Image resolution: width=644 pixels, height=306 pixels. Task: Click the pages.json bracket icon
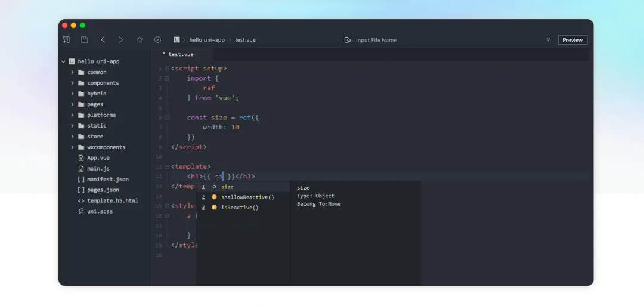pos(81,190)
